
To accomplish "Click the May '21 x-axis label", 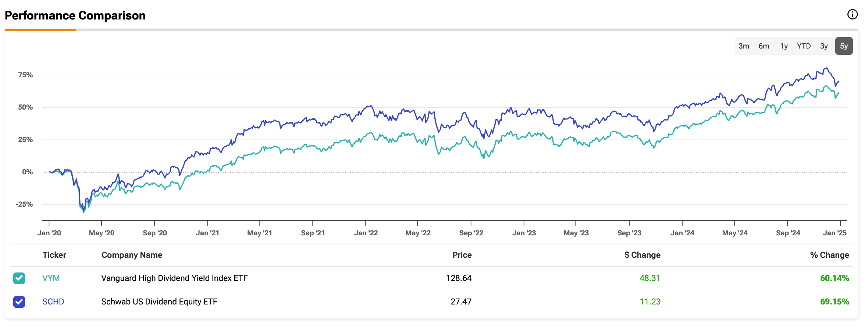I will [x=260, y=233].
